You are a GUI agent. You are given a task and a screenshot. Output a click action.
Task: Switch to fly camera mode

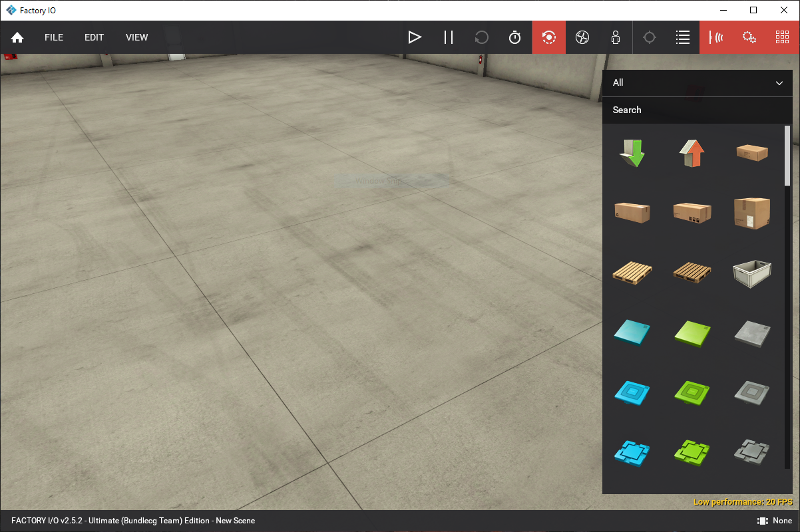(582, 37)
